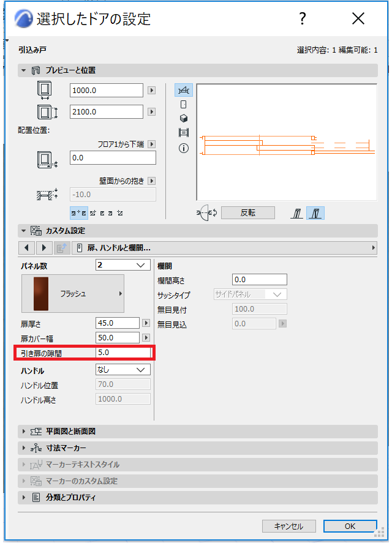
Task: Expand 分類とプロパティ panel
Action: [24, 498]
